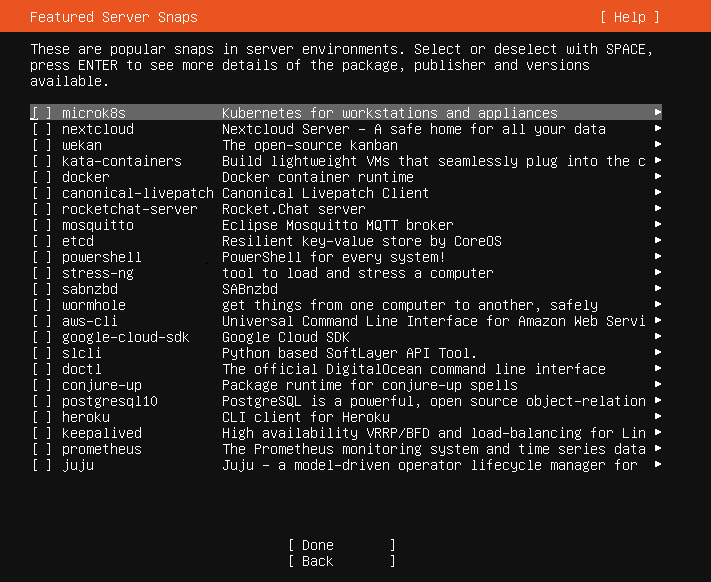Tick the prometheus snap checkbox
The height and width of the screenshot is (582, 711).
coord(41,449)
